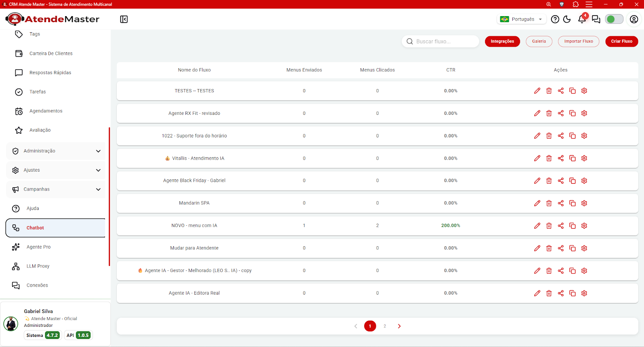The image size is (644, 347).
Task: Open Chatbot in the sidebar
Action: click(x=56, y=228)
